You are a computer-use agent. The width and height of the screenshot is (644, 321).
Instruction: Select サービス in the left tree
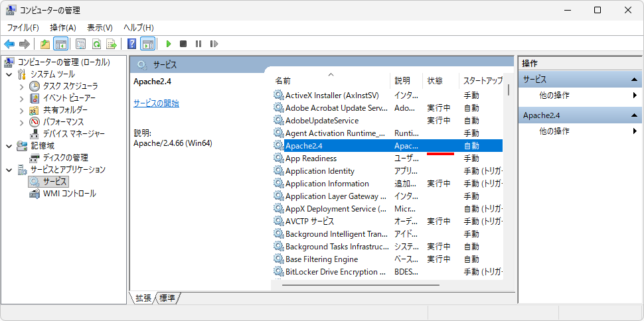[54, 182]
